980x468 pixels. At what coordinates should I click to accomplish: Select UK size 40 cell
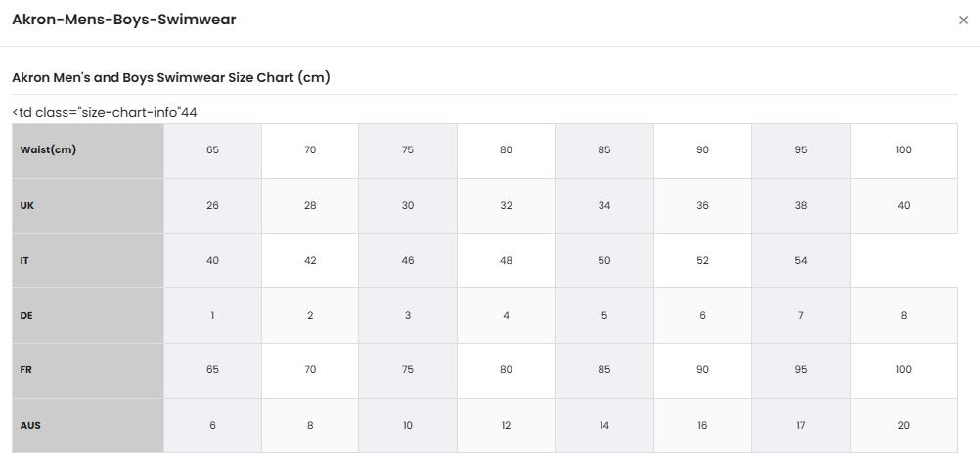[903, 206]
